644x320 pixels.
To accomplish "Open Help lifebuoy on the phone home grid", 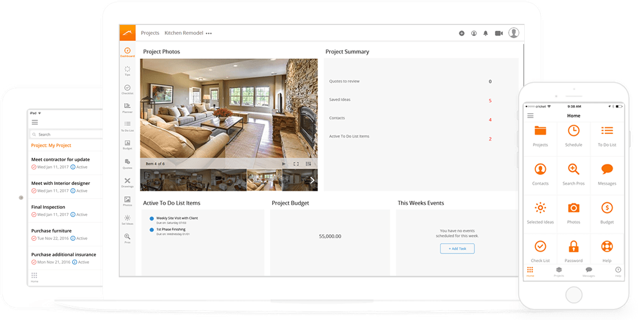I will pos(607,251).
